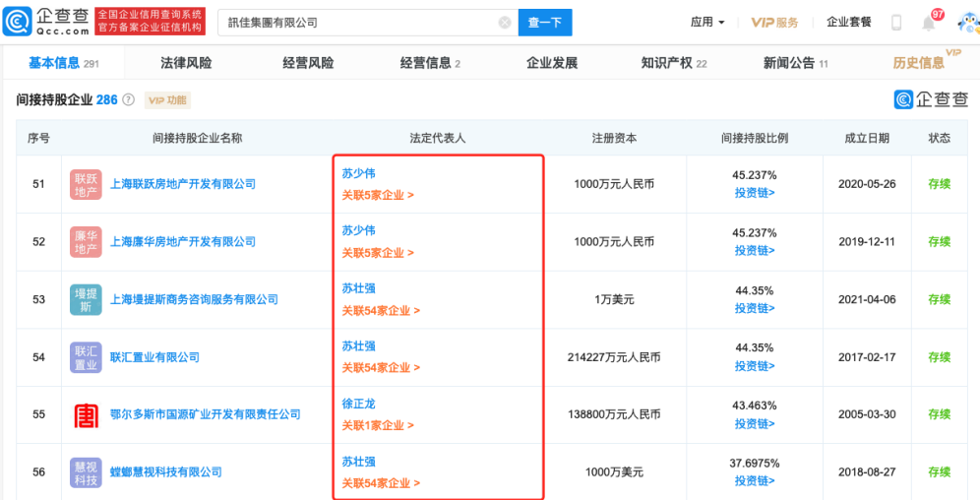Click the 慧视科技 company logo
980x500 pixels.
click(x=86, y=472)
